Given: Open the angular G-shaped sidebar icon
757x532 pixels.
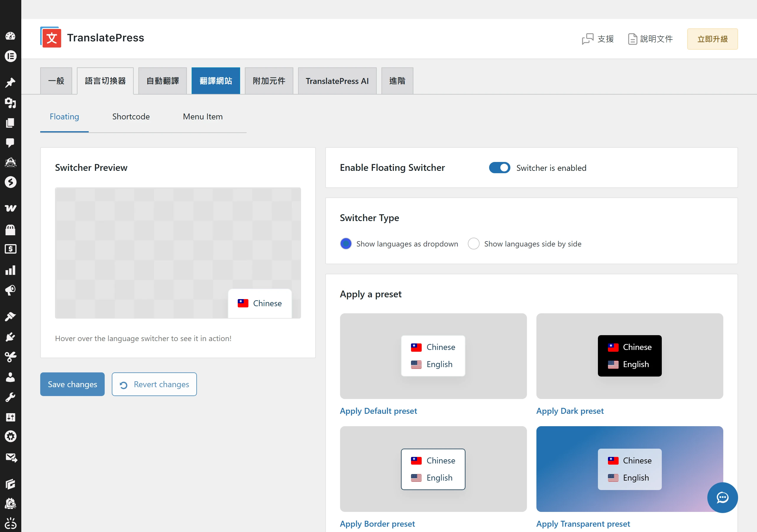Looking at the screenshot, I should point(11,484).
